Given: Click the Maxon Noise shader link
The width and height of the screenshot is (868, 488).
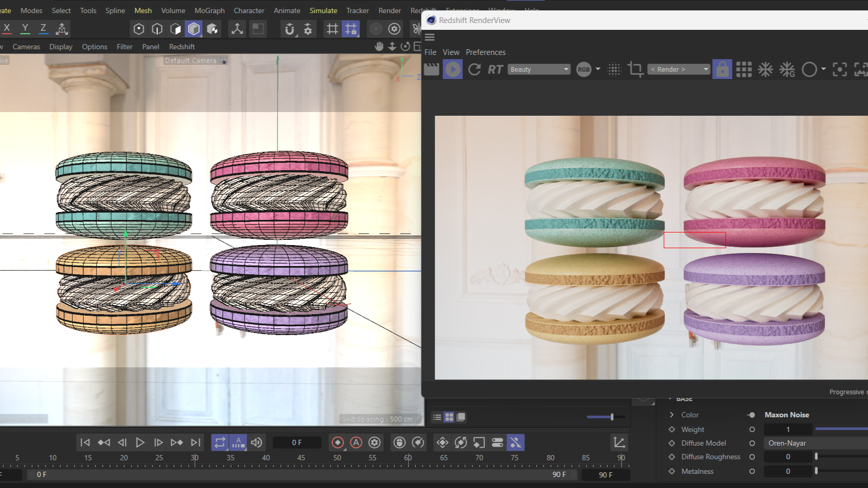Looking at the screenshot, I should click(786, 414).
